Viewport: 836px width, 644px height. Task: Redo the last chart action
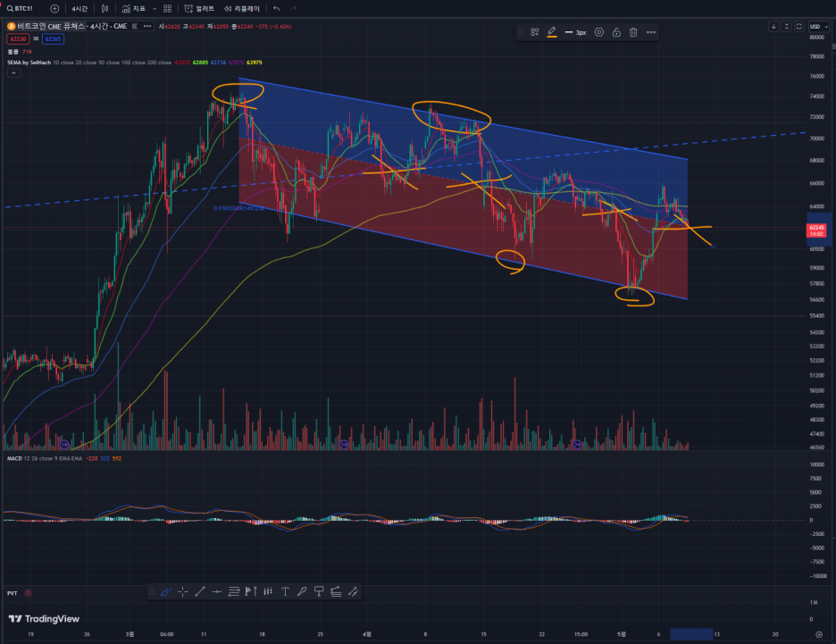pyautogui.click(x=293, y=9)
